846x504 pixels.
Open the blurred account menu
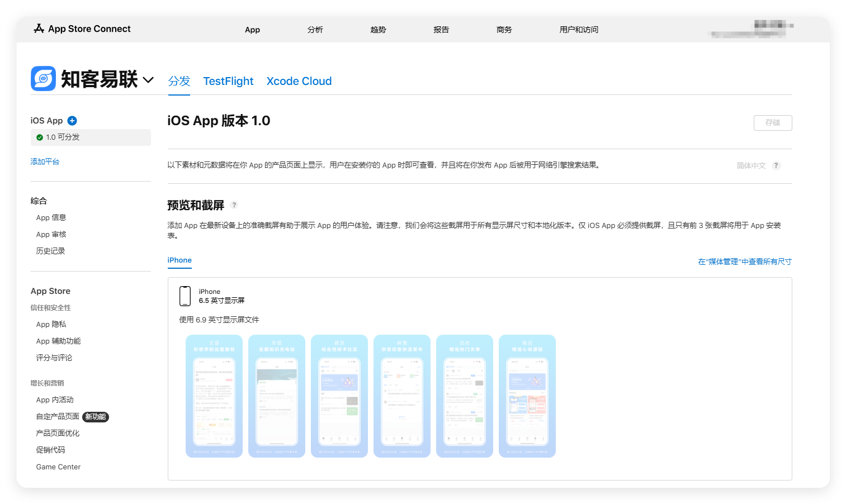(751, 29)
